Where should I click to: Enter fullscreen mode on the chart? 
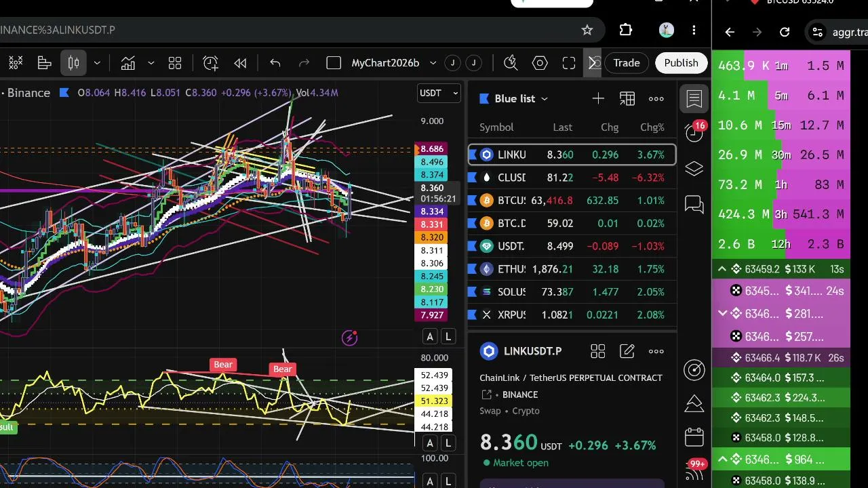pos(569,63)
